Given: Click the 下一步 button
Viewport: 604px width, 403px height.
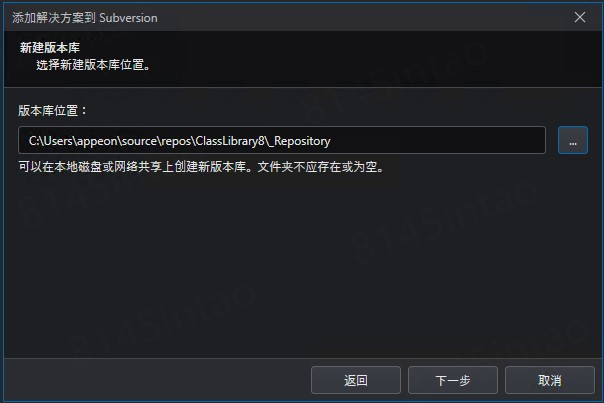Looking at the screenshot, I should coord(453,380).
